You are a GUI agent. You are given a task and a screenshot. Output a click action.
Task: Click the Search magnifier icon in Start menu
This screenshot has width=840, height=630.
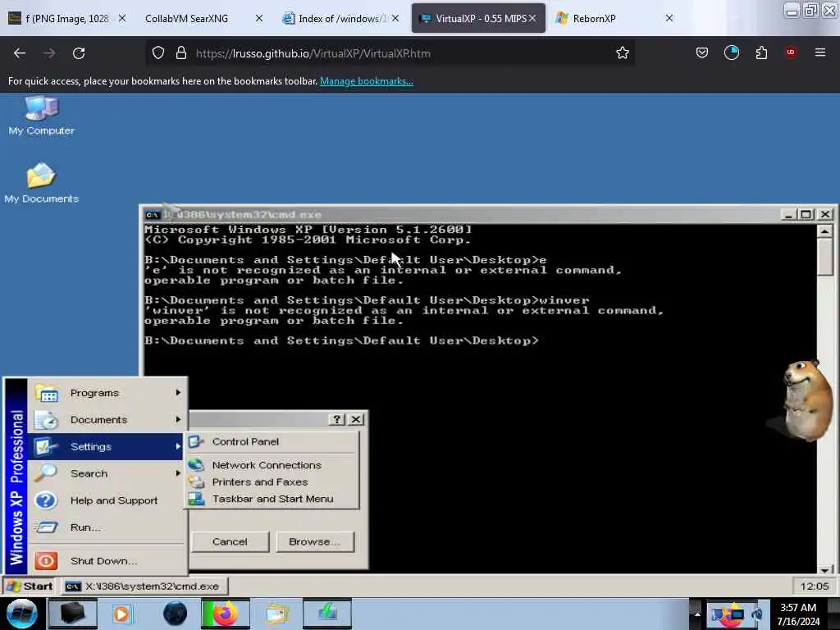pos(46,473)
